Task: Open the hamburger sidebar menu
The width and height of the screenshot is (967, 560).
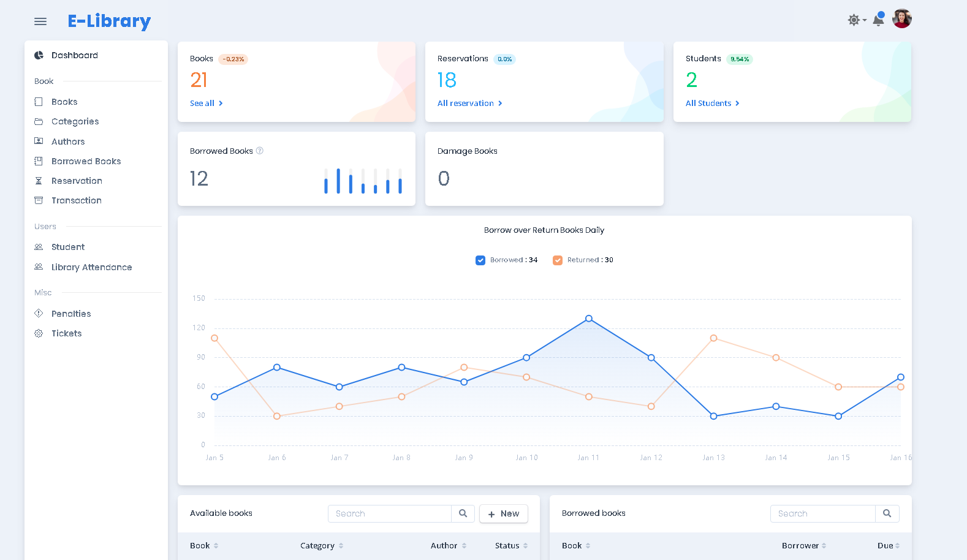Action: (x=40, y=21)
